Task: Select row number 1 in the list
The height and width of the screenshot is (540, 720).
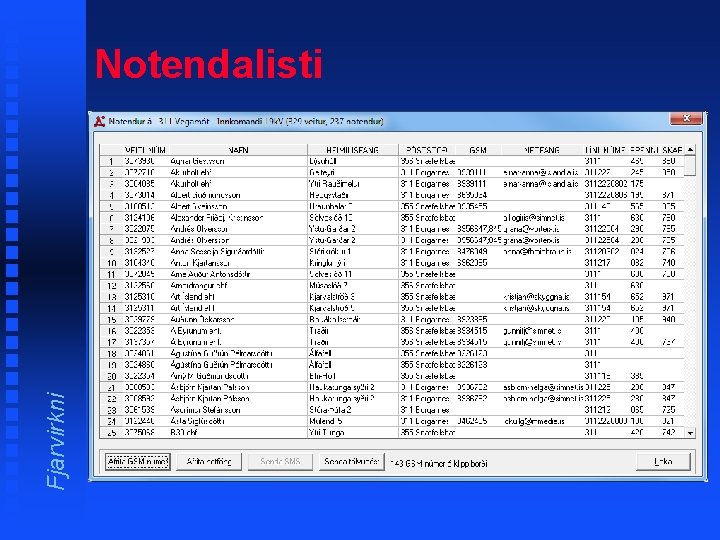Action: [111, 161]
